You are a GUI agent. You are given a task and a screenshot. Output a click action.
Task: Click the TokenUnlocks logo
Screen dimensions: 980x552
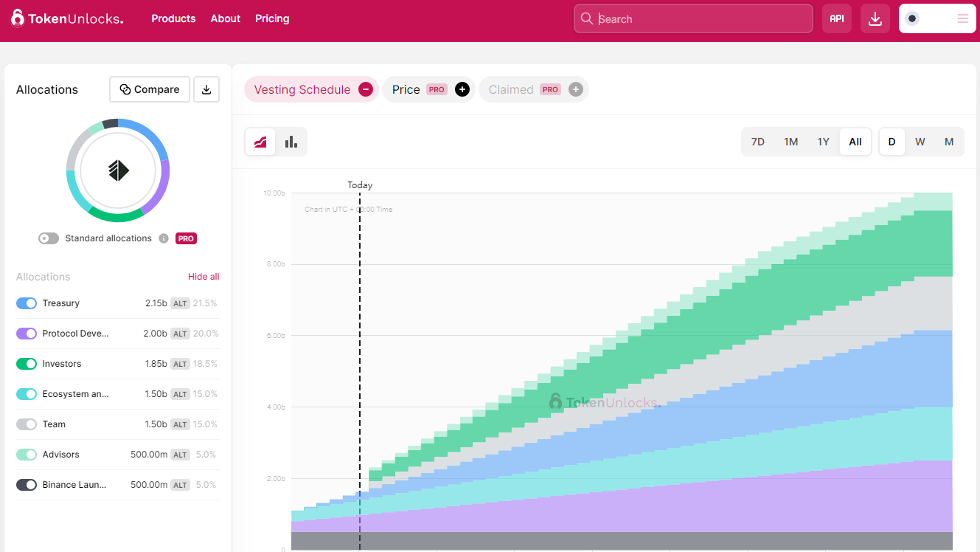tap(67, 18)
